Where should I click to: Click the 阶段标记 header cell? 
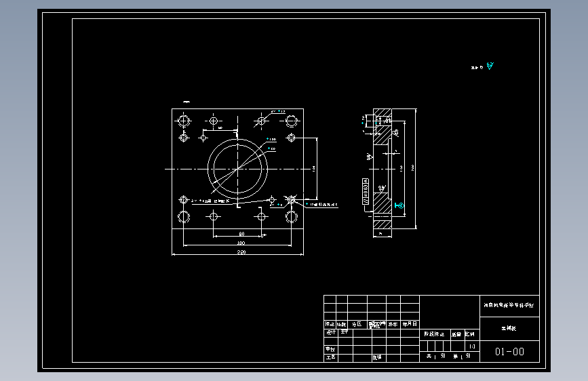(434, 334)
